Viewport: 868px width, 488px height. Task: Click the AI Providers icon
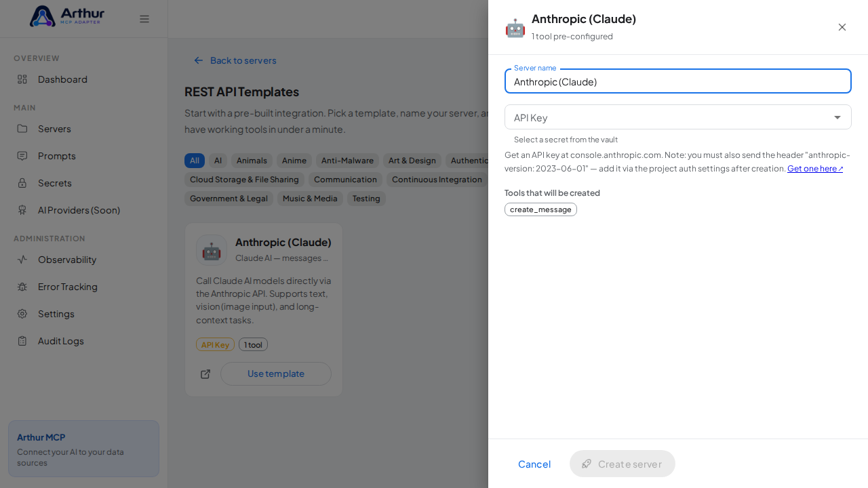22,210
